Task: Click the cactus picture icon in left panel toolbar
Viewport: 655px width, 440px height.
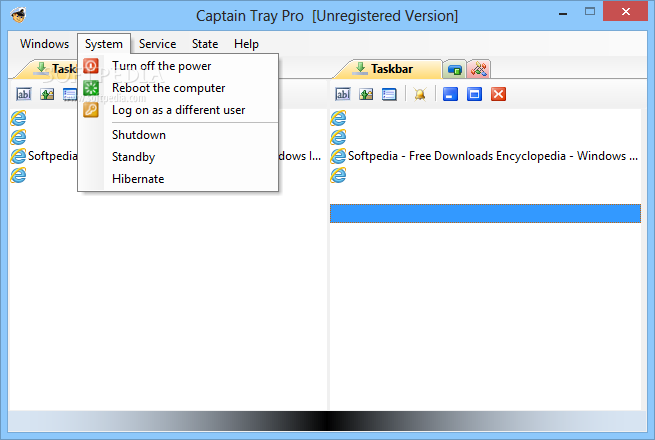Action: pos(47,94)
